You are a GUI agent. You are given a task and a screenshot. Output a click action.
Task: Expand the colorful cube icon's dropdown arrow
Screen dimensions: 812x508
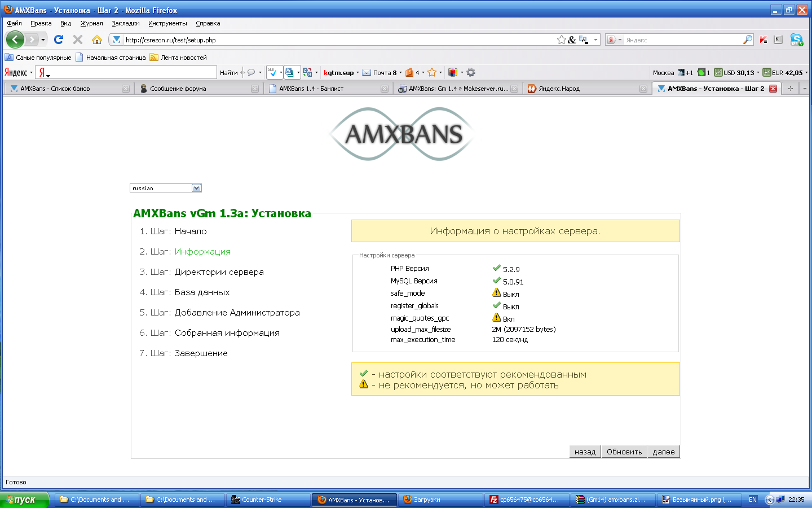pos(462,72)
